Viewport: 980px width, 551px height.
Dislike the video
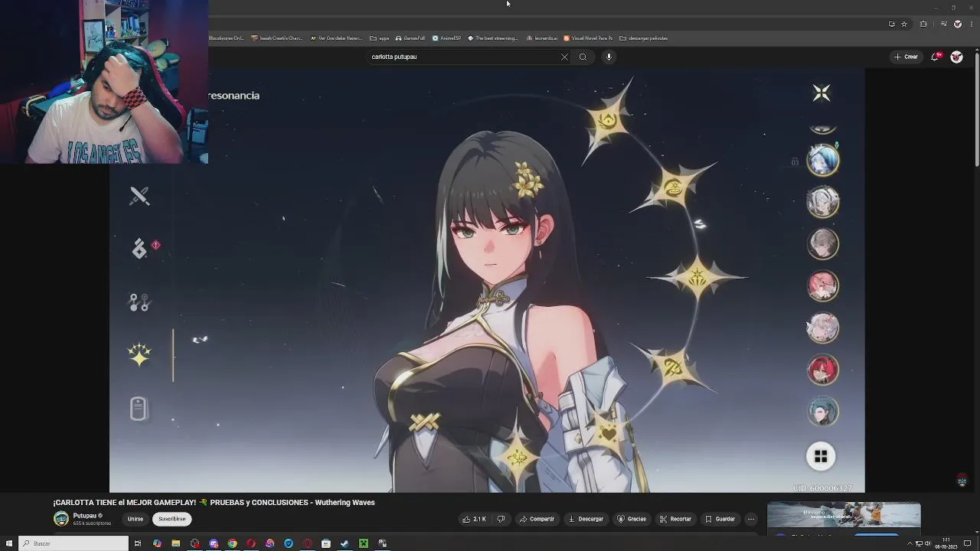pos(501,519)
